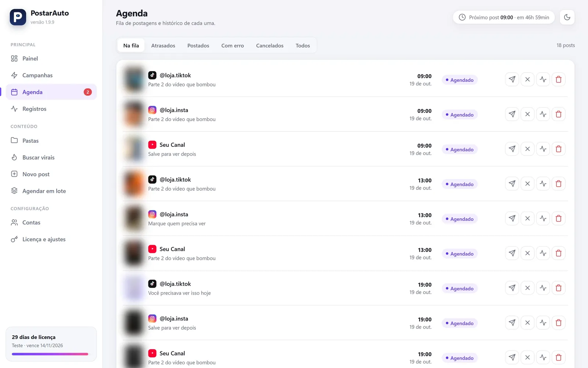Open the Postados tab
Viewport: 588px width, 368px height.
click(198, 46)
